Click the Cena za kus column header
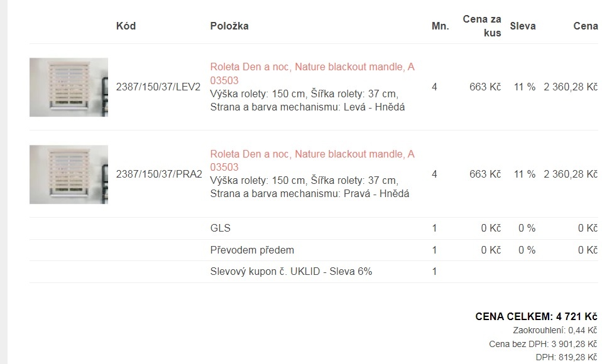602x364 pixels. pyautogui.click(x=482, y=26)
